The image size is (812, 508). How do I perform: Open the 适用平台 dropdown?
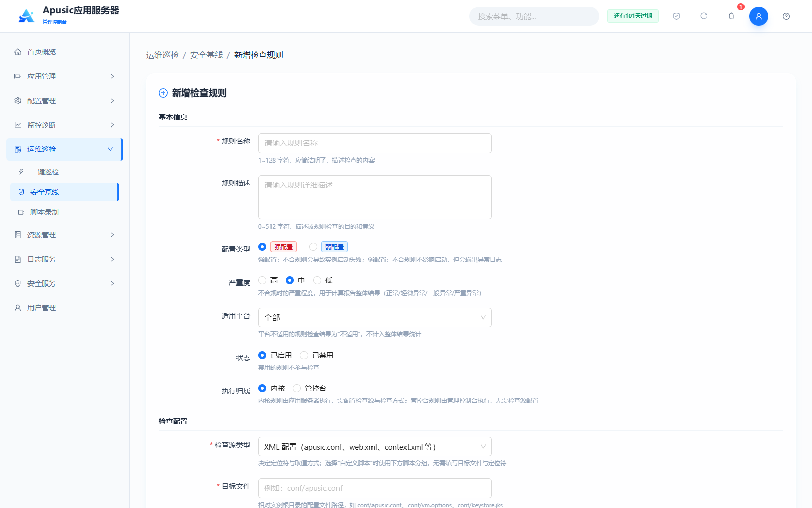[x=375, y=317]
